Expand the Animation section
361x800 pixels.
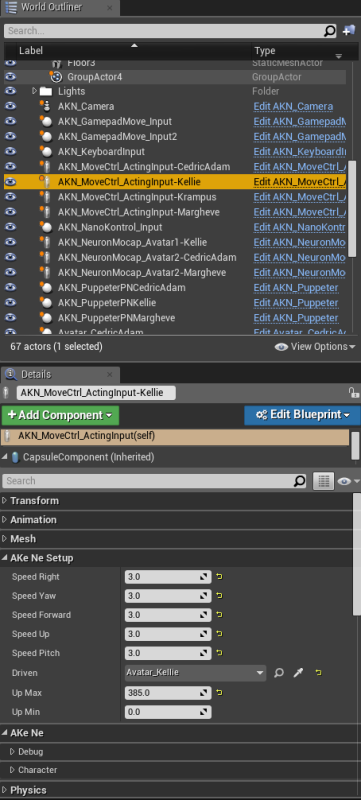5,519
